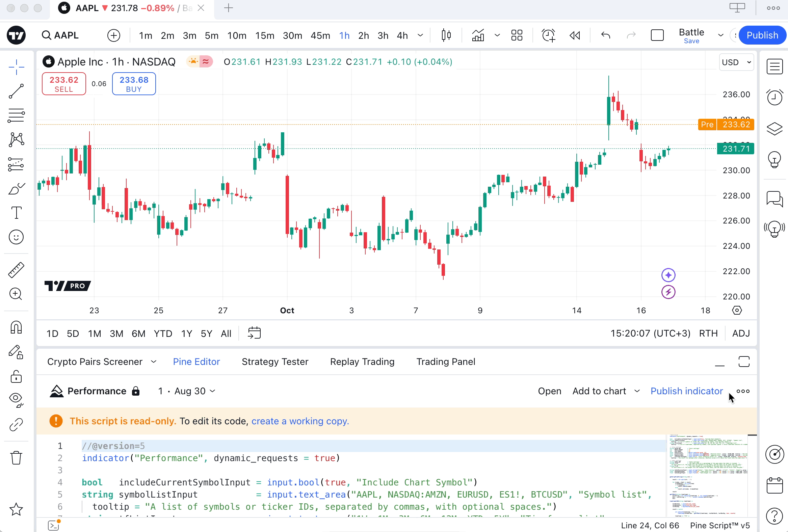788x532 pixels.
Task: Save the Battle layout
Action: coord(691,41)
